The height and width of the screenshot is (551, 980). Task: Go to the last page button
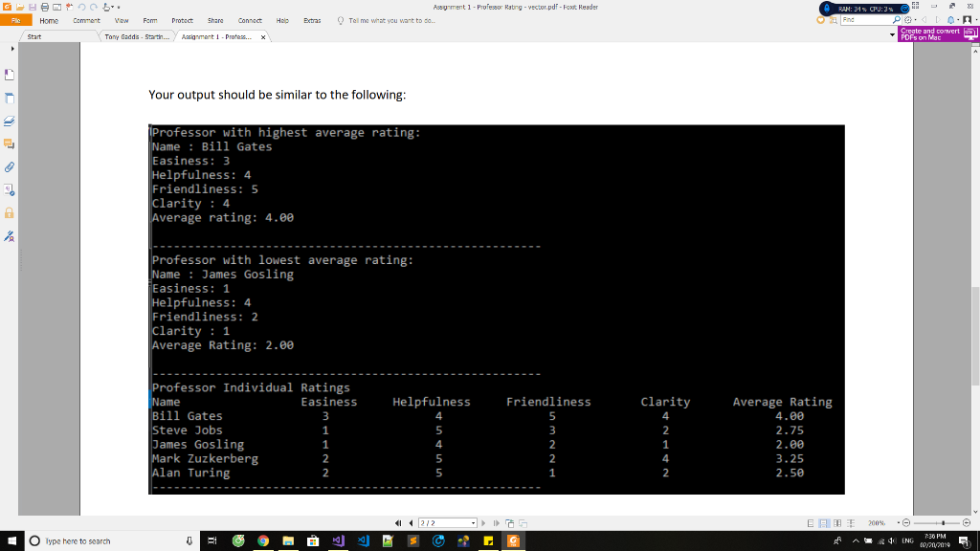coord(497,523)
